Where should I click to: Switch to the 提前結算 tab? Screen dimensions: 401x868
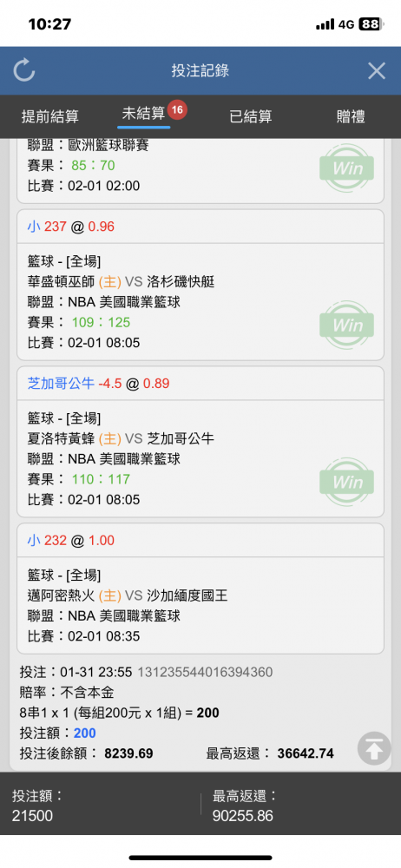click(49, 116)
